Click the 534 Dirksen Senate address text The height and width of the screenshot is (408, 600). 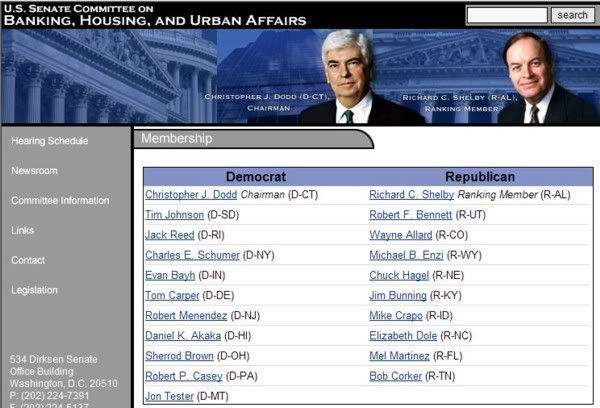pyautogui.click(x=54, y=359)
